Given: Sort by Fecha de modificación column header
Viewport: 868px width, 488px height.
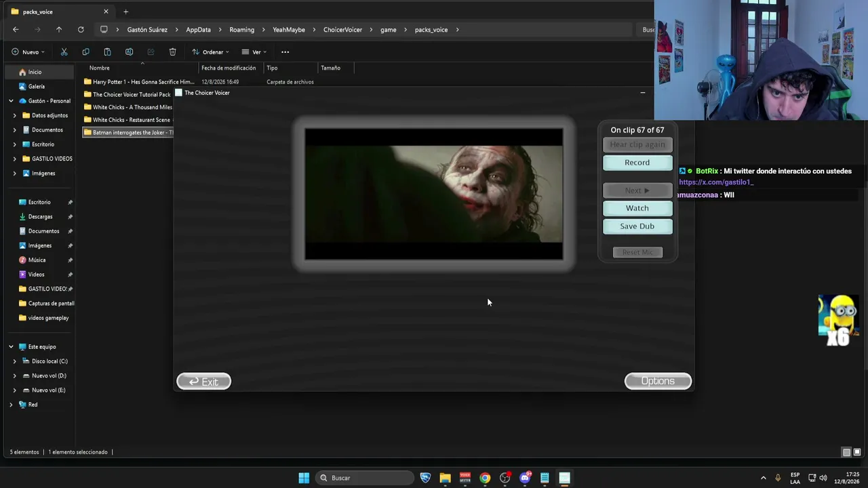Looking at the screenshot, I should [229, 68].
